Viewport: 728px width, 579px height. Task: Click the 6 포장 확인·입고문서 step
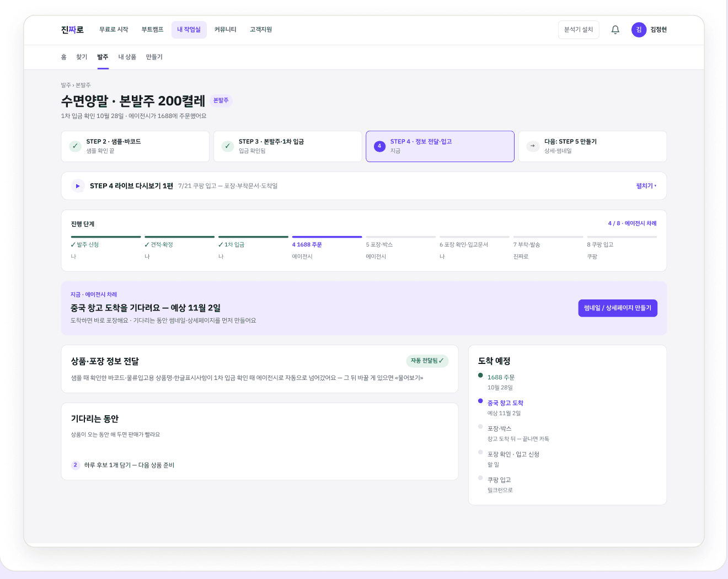click(x=474, y=248)
